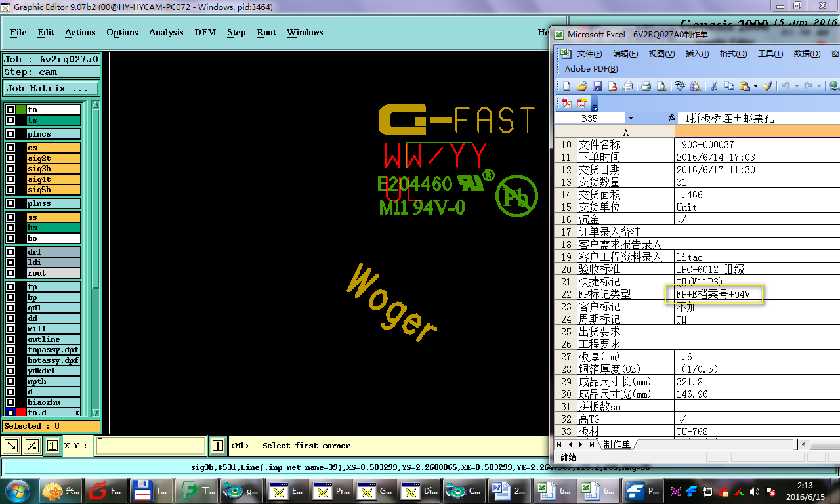Click the exclamation mark icon beside message bar
The width and height of the screenshot is (840, 504).
pyautogui.click(x=218, y=446)
